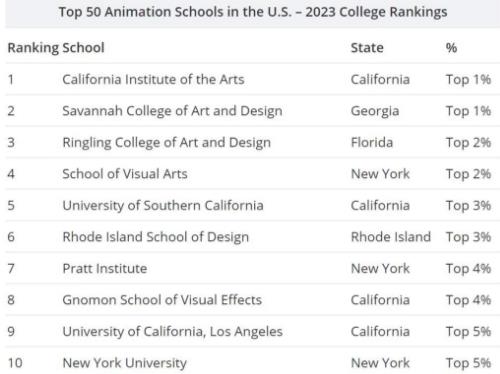Select the Georgia state cell
This screenshot has height=374, width=500.
[375, 111]
